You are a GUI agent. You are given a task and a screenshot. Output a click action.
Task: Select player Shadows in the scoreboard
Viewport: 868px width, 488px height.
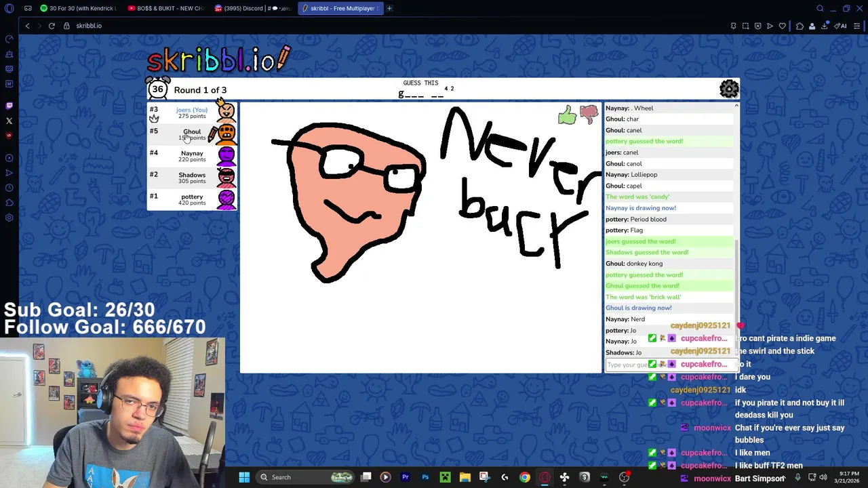pos(192,178)
